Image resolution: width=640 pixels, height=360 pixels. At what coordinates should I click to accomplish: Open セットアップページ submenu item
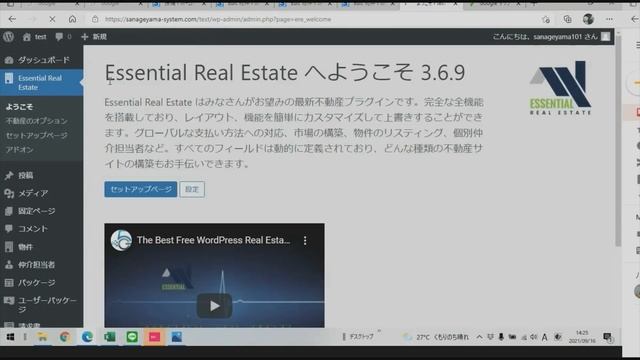[x=36, y=135]
